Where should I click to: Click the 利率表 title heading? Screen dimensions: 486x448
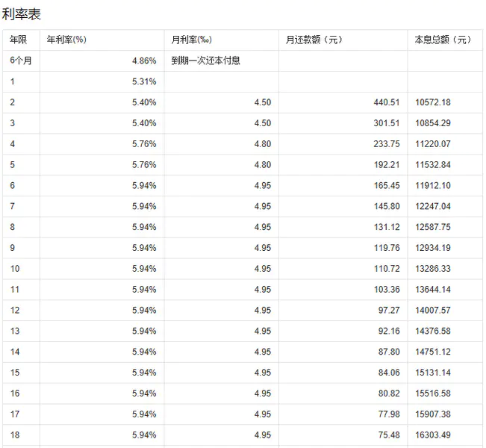21,14
